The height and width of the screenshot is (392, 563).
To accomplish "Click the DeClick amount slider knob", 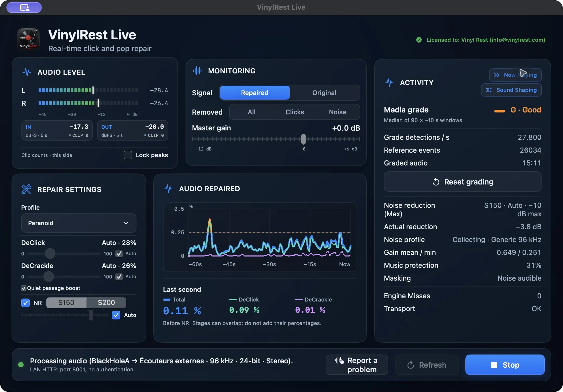I will tap(50, 254).
